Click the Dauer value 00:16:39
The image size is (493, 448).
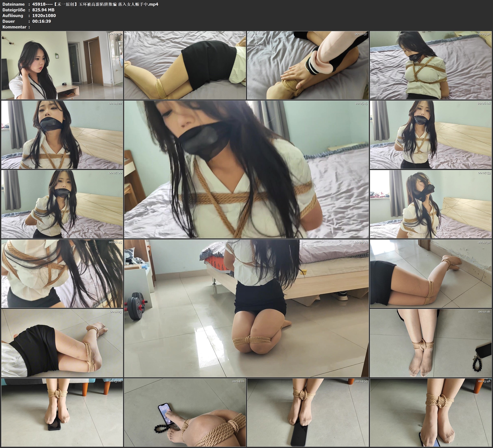click(42, 21)
